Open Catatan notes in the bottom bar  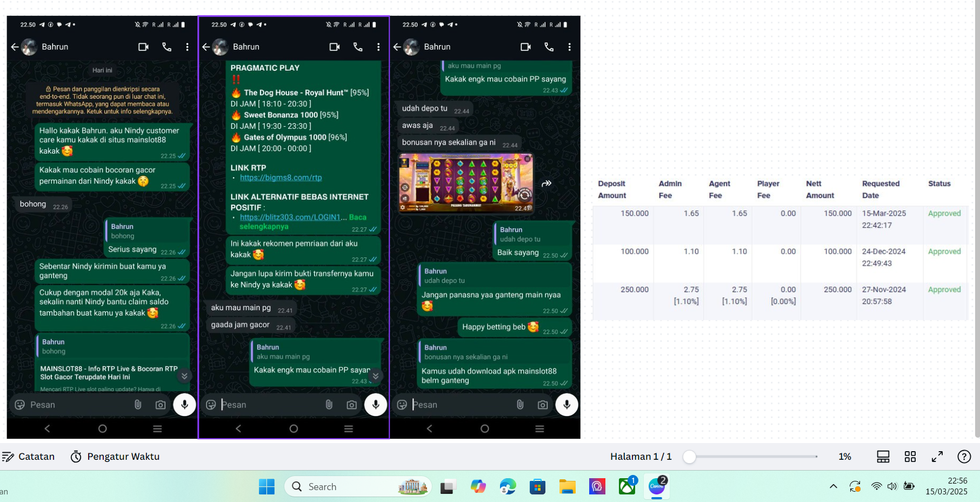pos(28,457)
